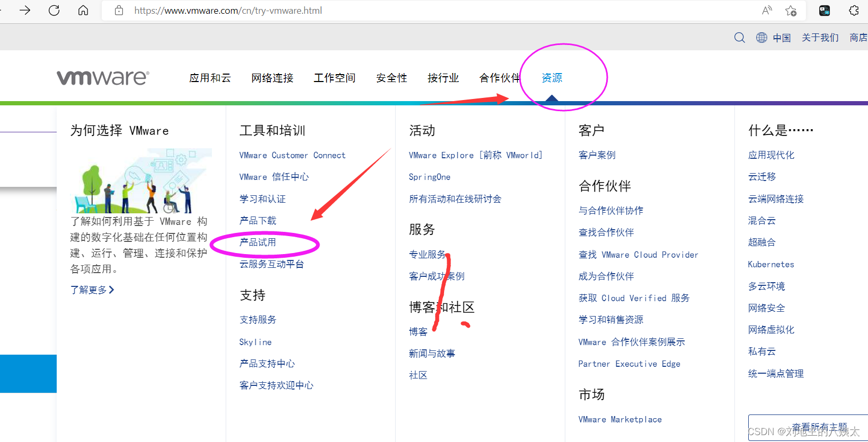Open 学习和认证 link
This screenshot has height=442, width=868.
pyautogui.click(x=262, y=199)
